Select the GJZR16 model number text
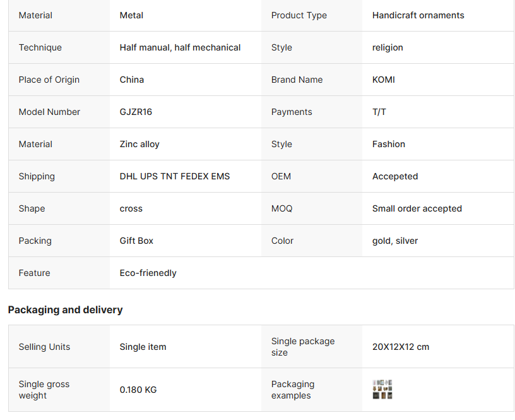 click(x=136, y=112)
